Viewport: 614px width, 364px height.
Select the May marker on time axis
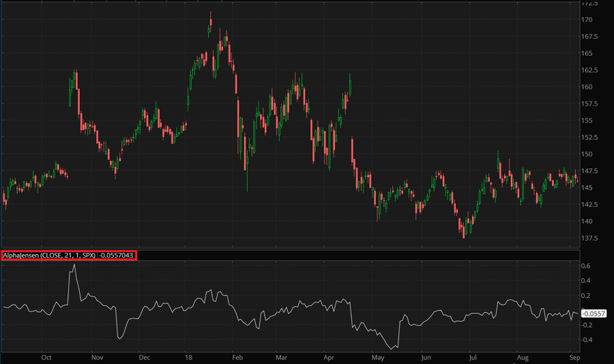click(x=377, y=357)
